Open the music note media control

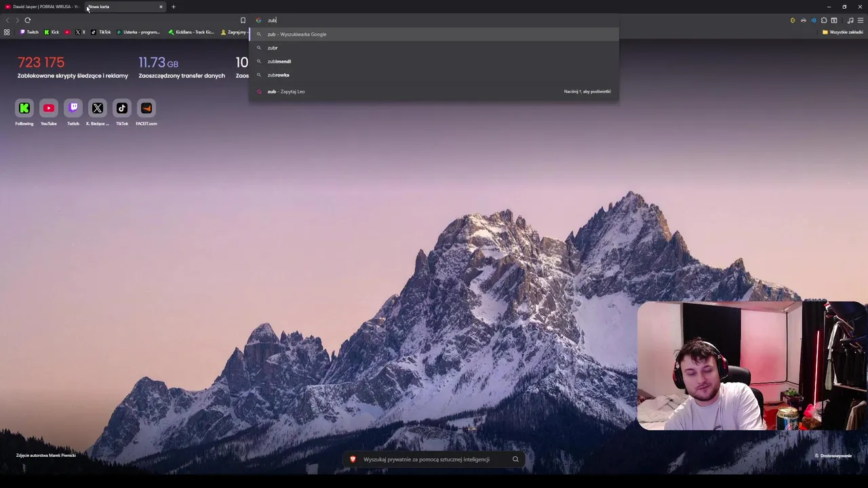850,20
